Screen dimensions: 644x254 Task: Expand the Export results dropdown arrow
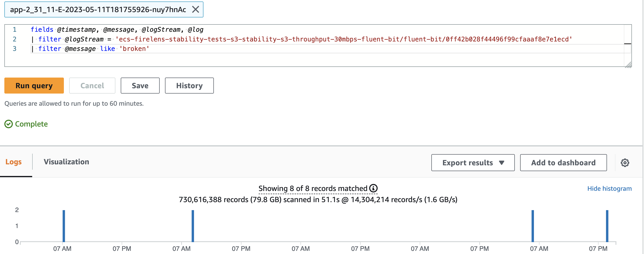point(501,163)
